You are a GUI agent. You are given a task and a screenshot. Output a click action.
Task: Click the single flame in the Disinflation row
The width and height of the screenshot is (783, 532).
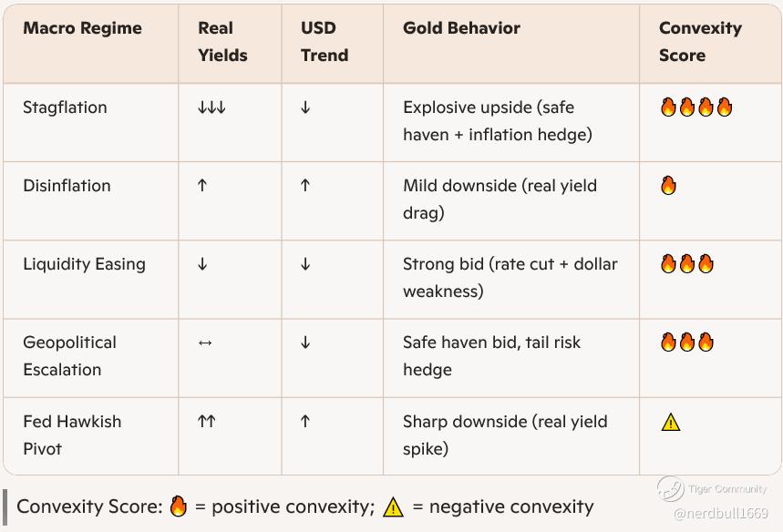[668, 185]
